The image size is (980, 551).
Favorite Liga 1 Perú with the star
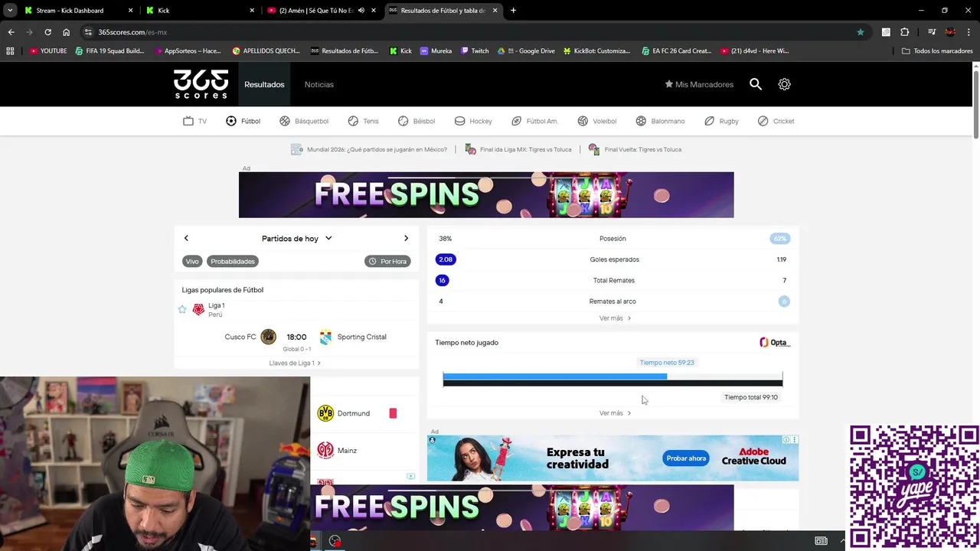point(182,309)
